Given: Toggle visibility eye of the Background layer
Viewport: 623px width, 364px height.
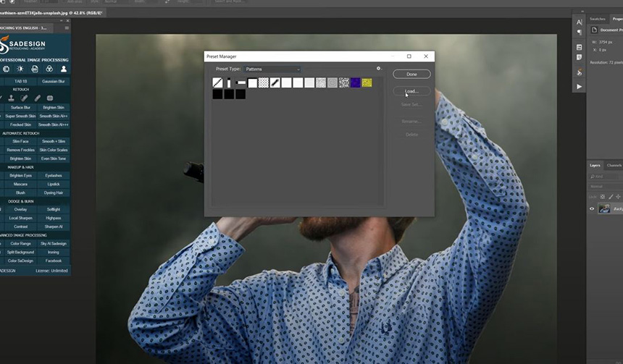Looking at the screenshot, I should (x=592, y=209).
